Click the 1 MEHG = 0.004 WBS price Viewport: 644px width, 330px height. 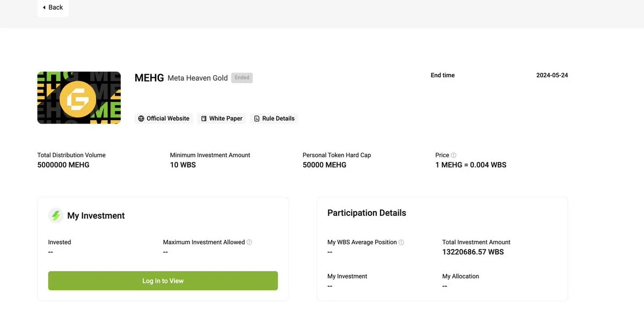471,165
